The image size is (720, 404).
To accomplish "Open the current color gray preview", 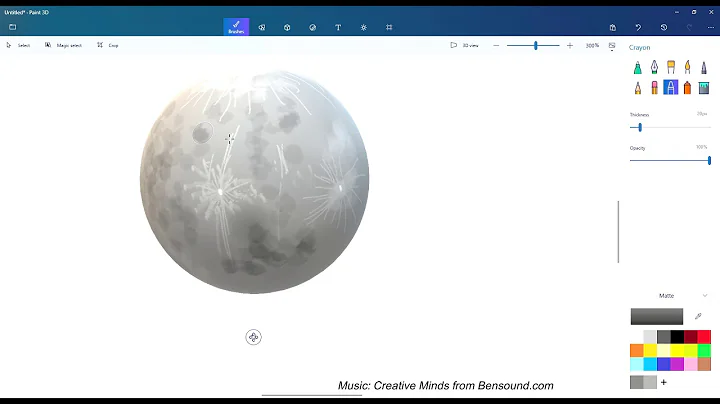I will pos(657,316).
